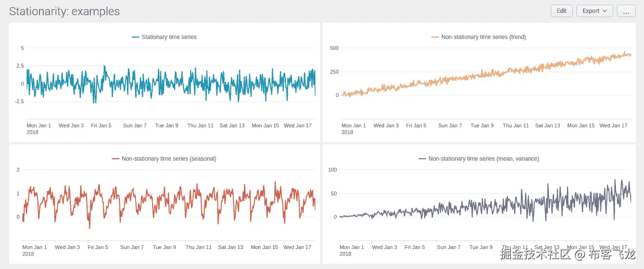Toggle the Non-stationary (trend) legend entry
Image resolution: width=644 pixels, height=269 pixels.
483,37
